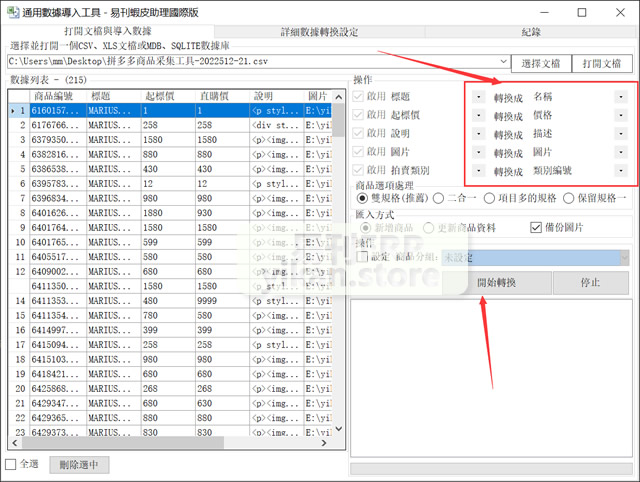Click the 刪除選中 button
The height and width of the screenshot is (482, 640).
point(81,465)
